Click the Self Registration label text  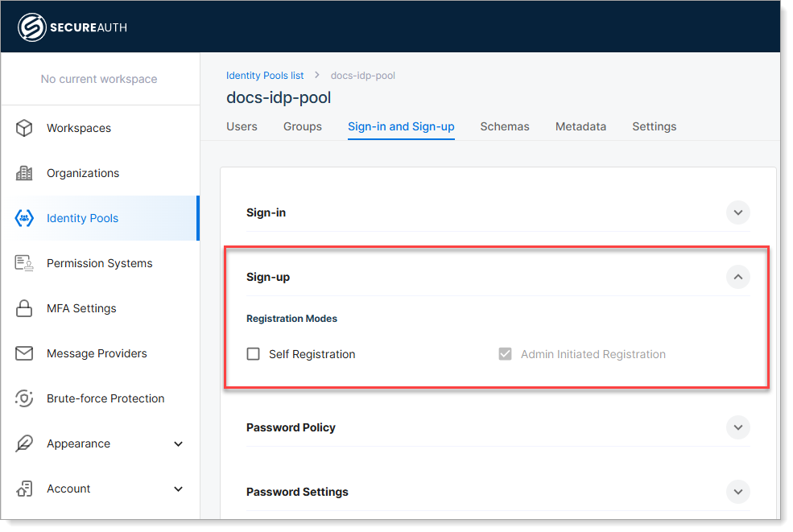(x=312, y=354)
